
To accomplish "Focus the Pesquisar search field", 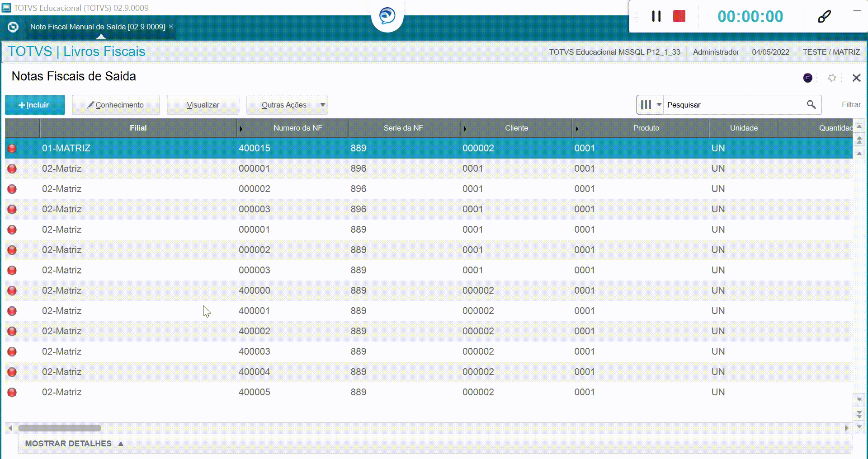I will (x=735, y=105).
